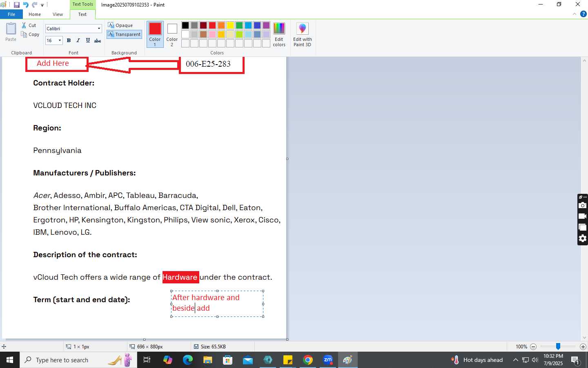The height and width of the screenshot is (368, 588).
Task: Click the Redo arrow in title bar
Action: click(x=34, y=5)
